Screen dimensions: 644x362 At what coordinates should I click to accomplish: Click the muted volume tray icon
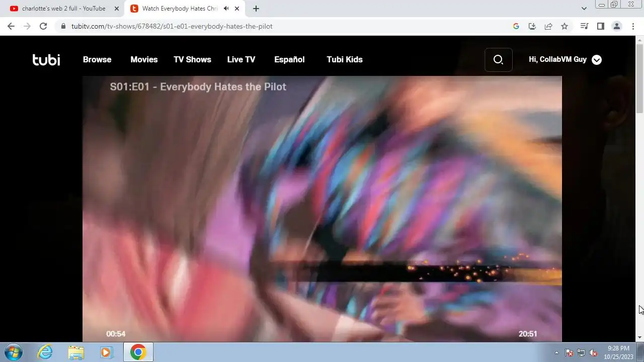coord(594,352)
